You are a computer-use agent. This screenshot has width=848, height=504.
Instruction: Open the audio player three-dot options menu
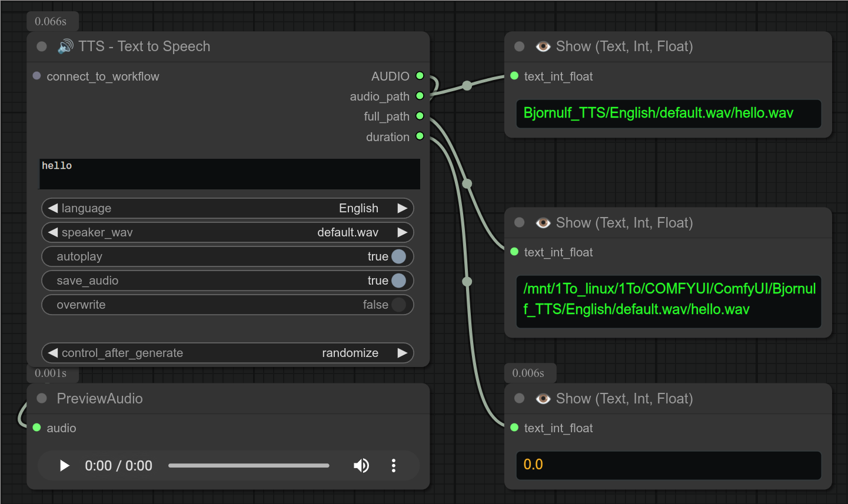pos(393,466)
